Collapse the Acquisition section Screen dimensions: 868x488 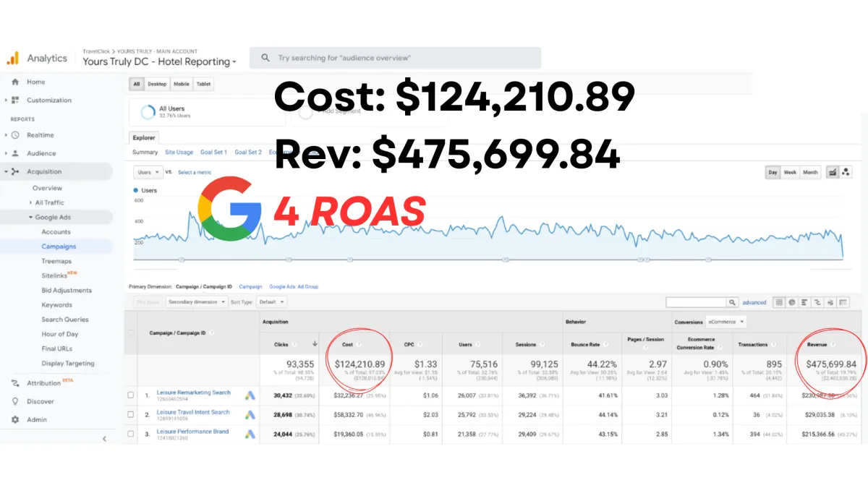click(6, 171)
